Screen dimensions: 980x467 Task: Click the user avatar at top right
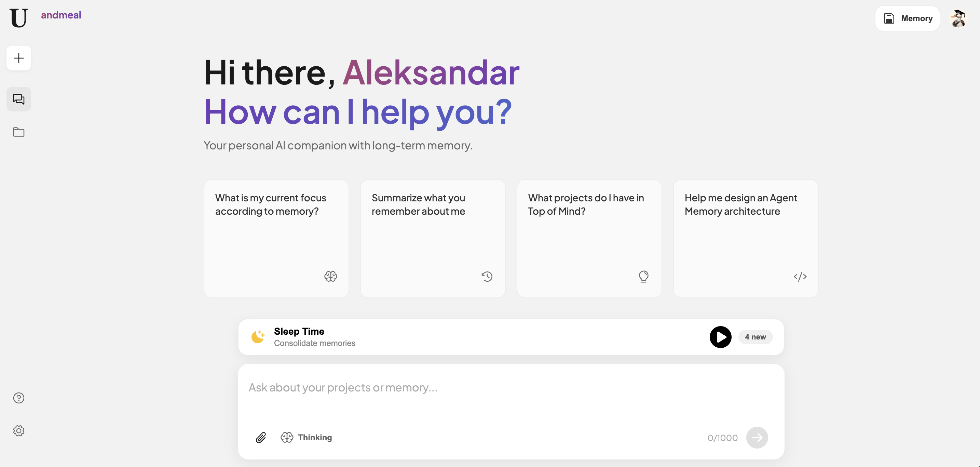pos(957,18)
